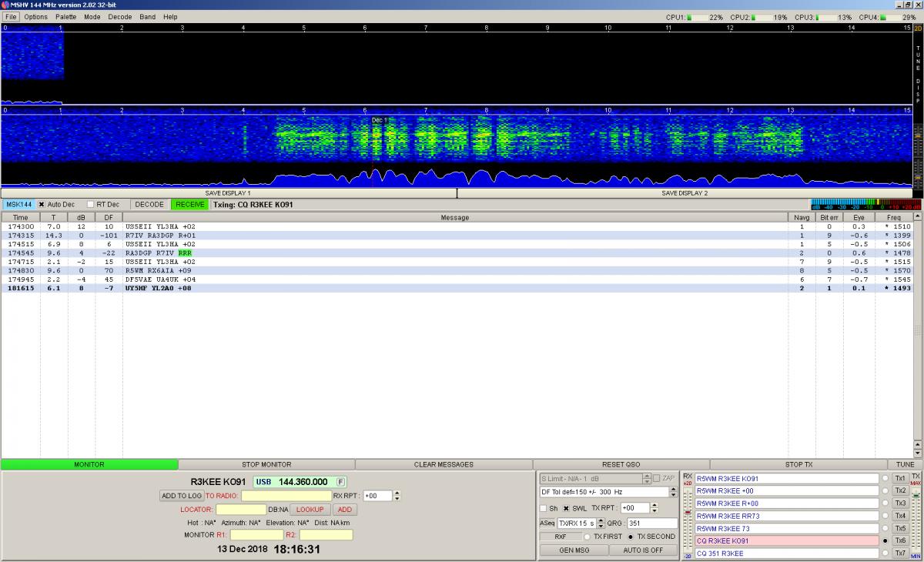
Task: Click the MSK144 mode indicator
Action: (18, 205)
